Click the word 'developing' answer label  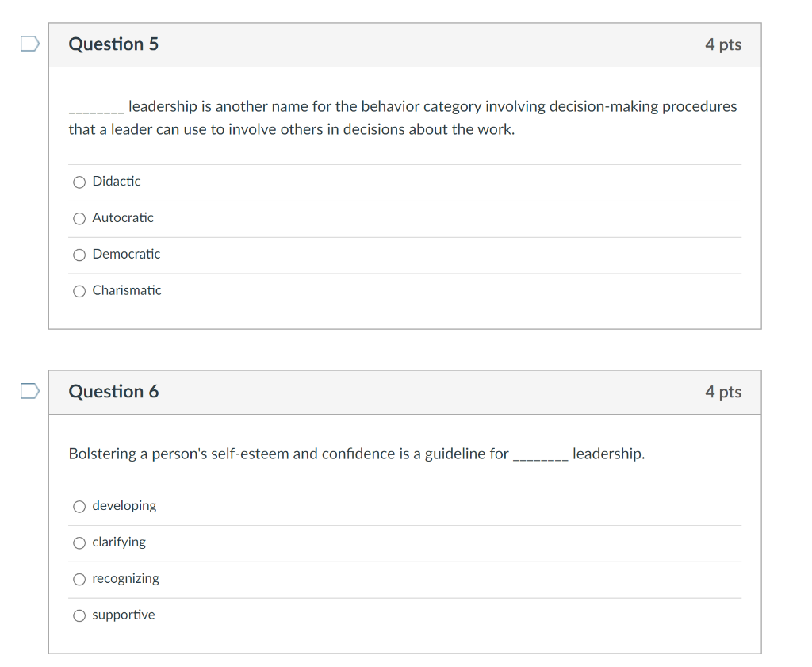[124, 505]
